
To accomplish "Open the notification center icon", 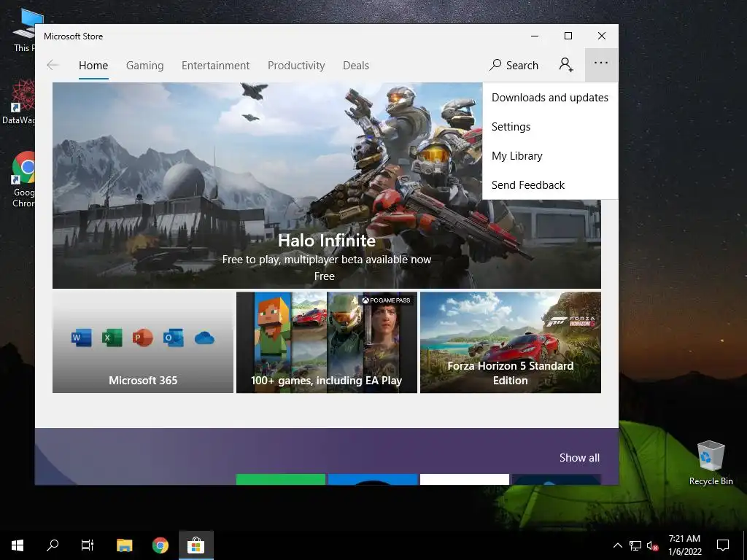I will point(723,545).
